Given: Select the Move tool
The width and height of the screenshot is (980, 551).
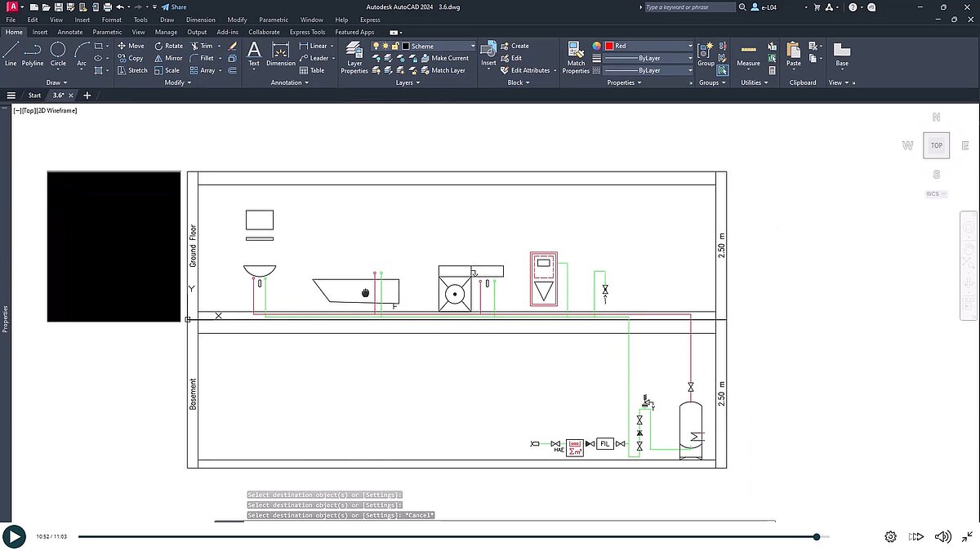Looking at the screenshot, I should [x=131, y=46].
